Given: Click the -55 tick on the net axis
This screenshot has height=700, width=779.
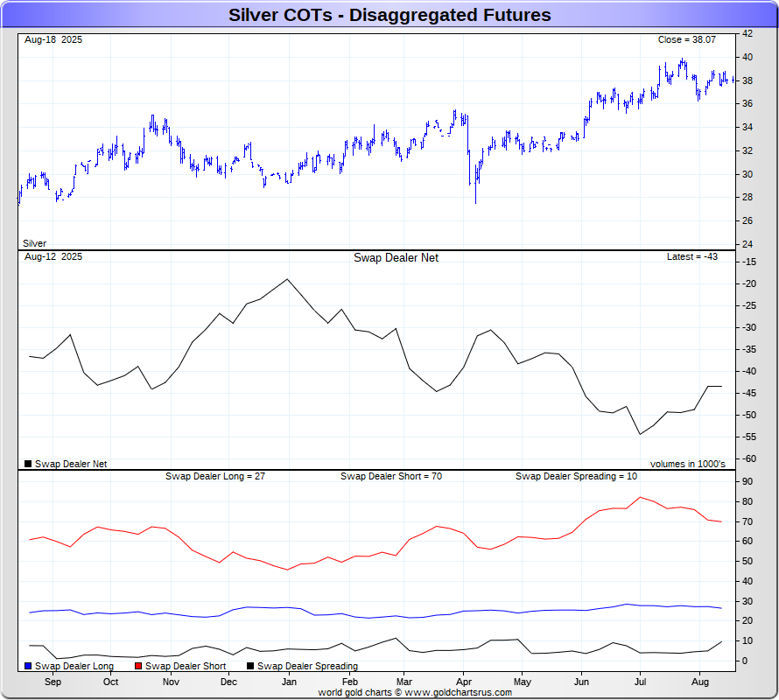Looking at the screenshot, I should pyautogui.click(x=749, y=437).
